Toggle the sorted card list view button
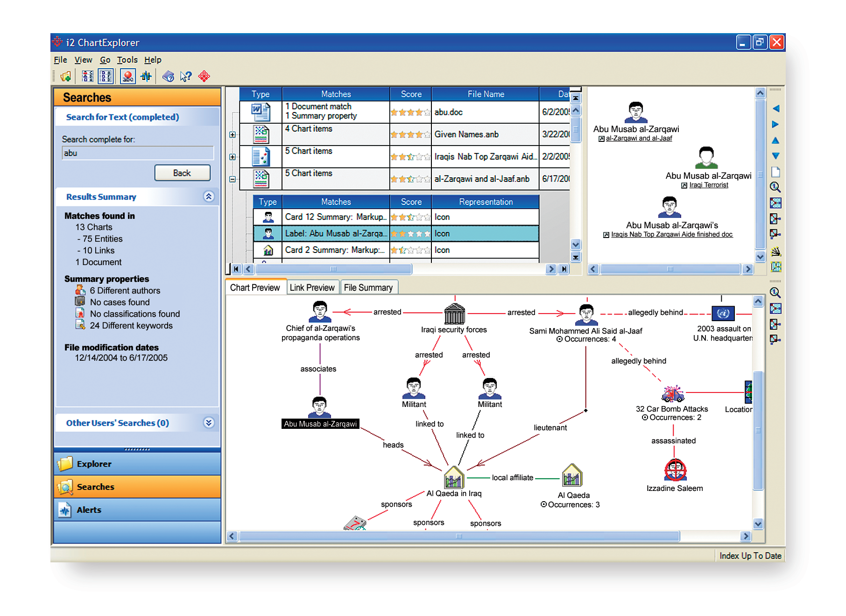The image size is (846, 616). [x=87, y=75]
